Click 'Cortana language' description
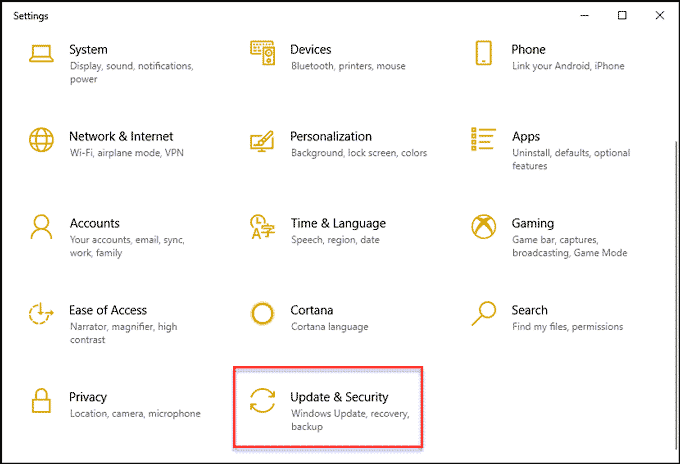The height and width of the screenshot is (464, 680). point(330,327)
